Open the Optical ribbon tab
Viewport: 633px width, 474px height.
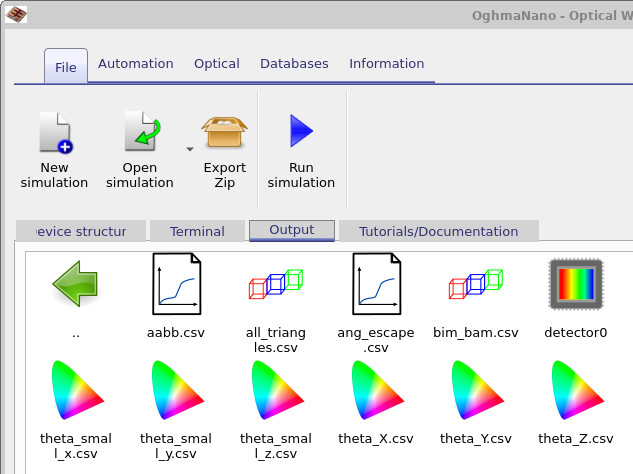pyautogui.click(x=217, y=63)
